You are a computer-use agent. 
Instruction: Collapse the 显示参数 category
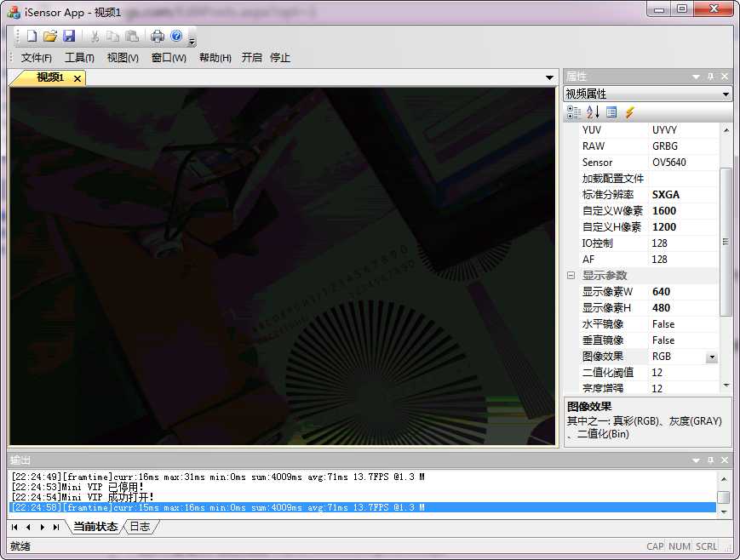tap(571, 276)
